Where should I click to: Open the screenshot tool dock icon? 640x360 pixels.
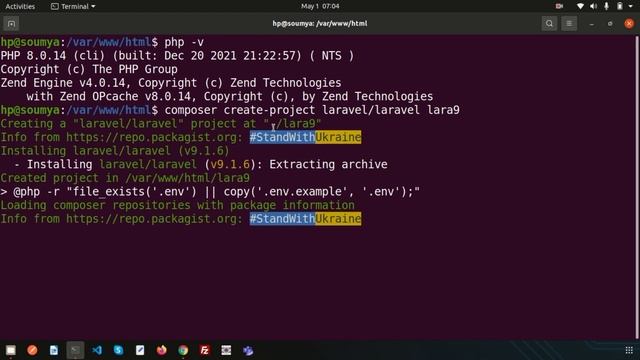(x=226, y=350)
